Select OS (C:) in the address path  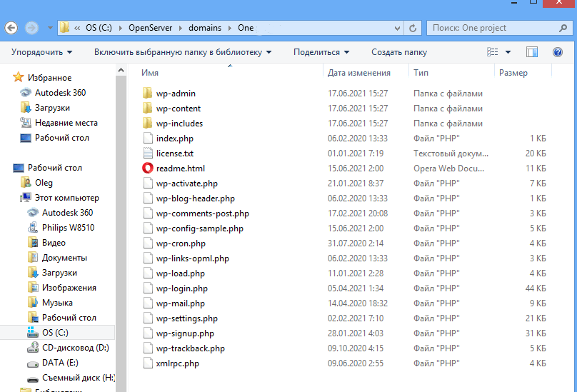click(99, 28)
